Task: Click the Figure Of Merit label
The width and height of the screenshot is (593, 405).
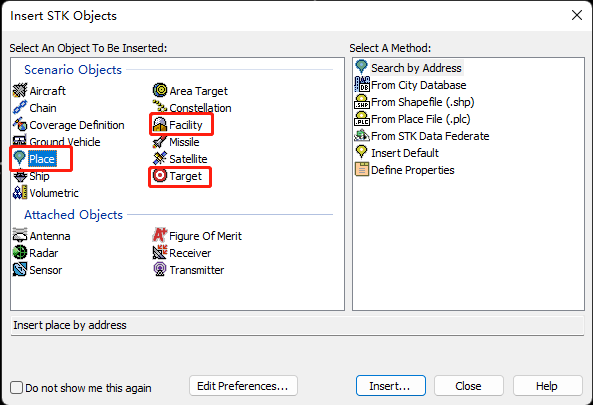Action: [x=205, y=236]
